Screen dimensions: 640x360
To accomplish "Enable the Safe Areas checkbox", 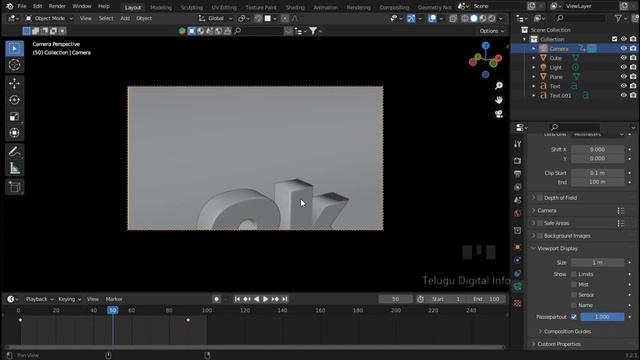I will pyautogui.click(x=540, y=223).
